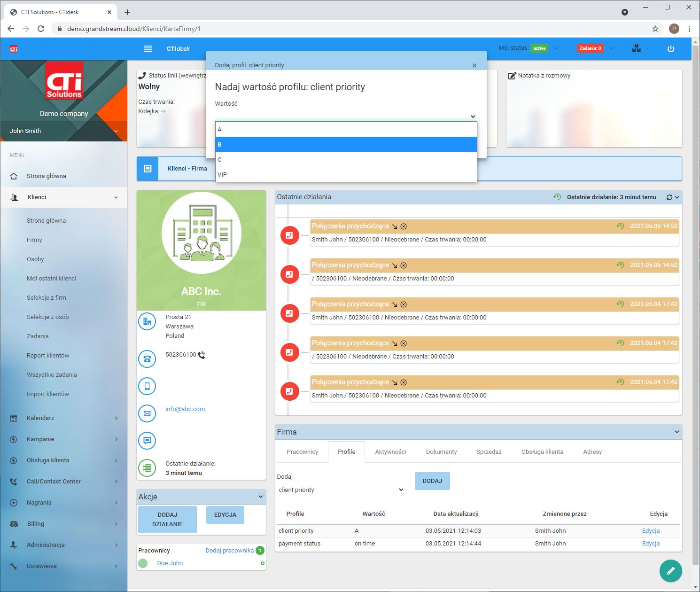Click the Notatka z rozmowy edit icon
Screen dimensions: 700x592
click(512, 76)
